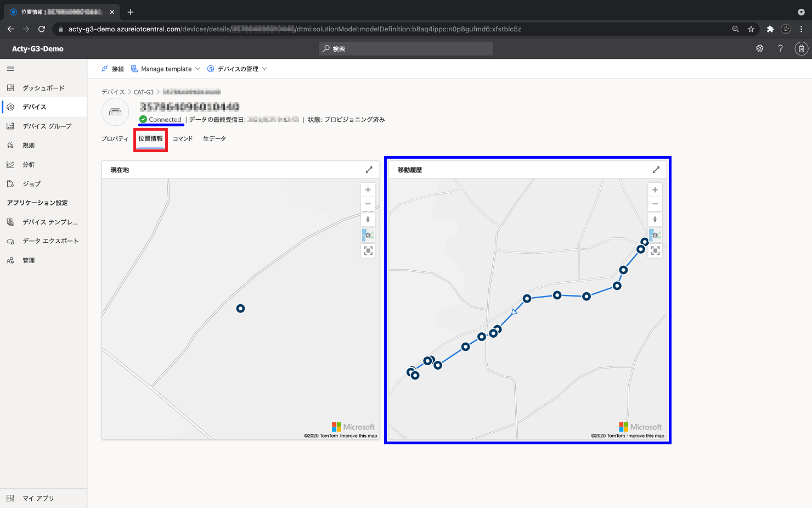Open the settings gear in header
This screenshot has height=508, width=812.
point(760,48)
